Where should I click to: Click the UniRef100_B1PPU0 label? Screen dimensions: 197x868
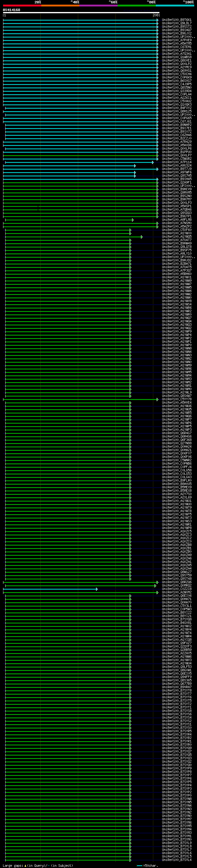pyautogui.click(x=177, y=152)
